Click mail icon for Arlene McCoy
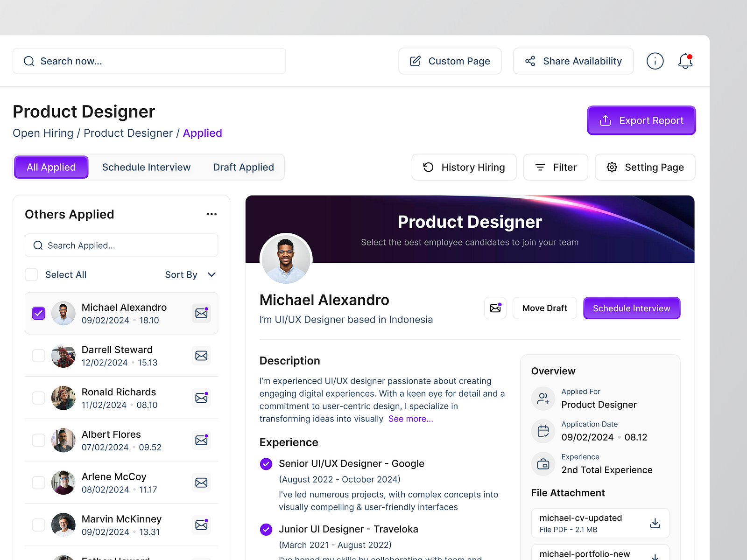Viewport: 747px width, 560px height. [x=201, y=483]
